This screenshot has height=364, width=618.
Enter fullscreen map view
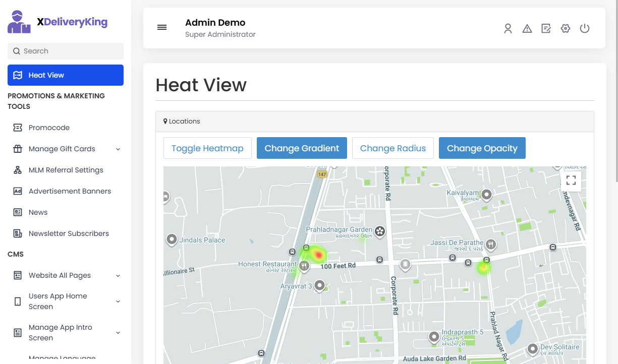pyautogui.click(x=571, y=181)
